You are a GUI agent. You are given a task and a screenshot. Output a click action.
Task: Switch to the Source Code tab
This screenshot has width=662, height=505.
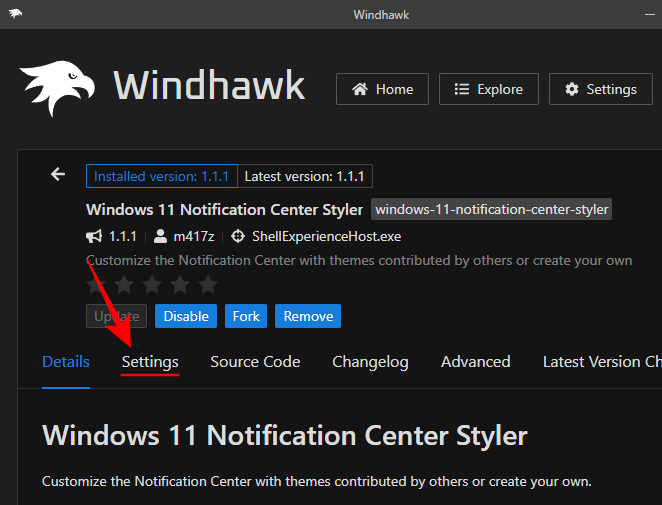click(x=255, y=362)
